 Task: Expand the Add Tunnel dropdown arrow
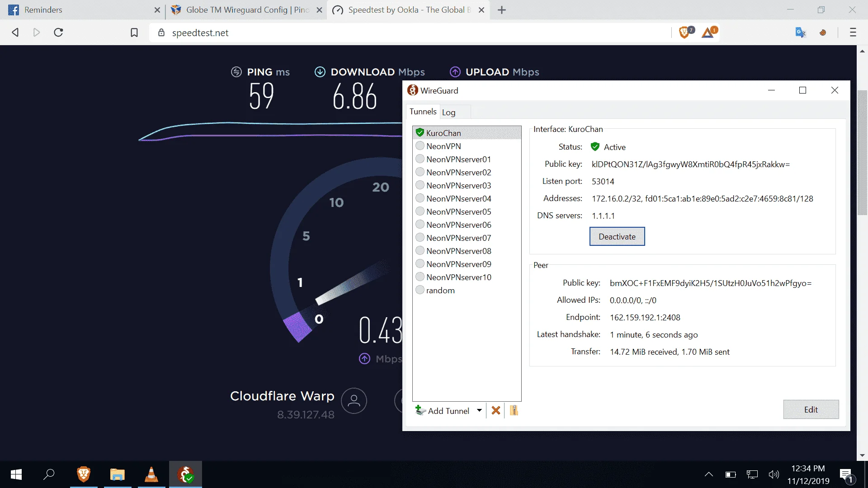click(x=479, y=410)
